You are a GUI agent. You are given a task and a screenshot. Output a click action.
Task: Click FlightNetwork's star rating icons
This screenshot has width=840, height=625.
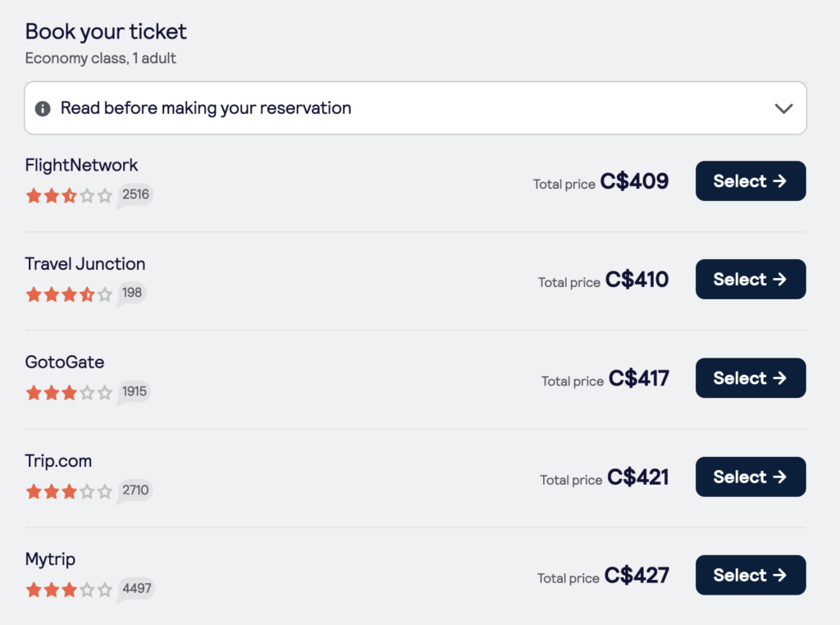69,195
